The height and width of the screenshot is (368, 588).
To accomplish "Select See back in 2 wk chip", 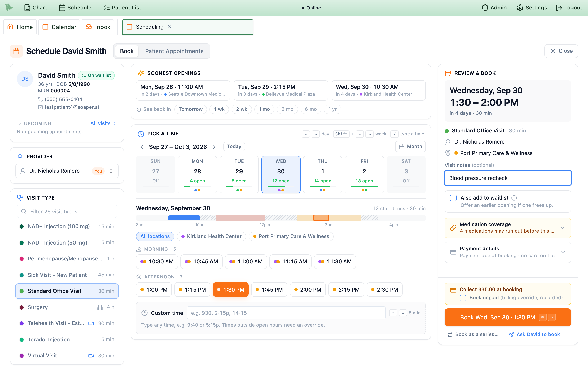I will 242,109.
